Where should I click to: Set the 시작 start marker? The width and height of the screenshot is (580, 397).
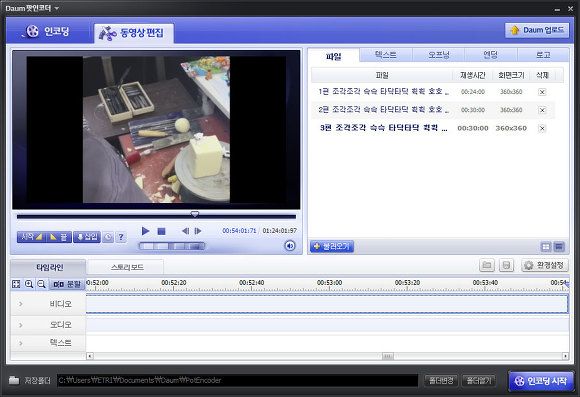pyautogui.click(x=31, y=237)
